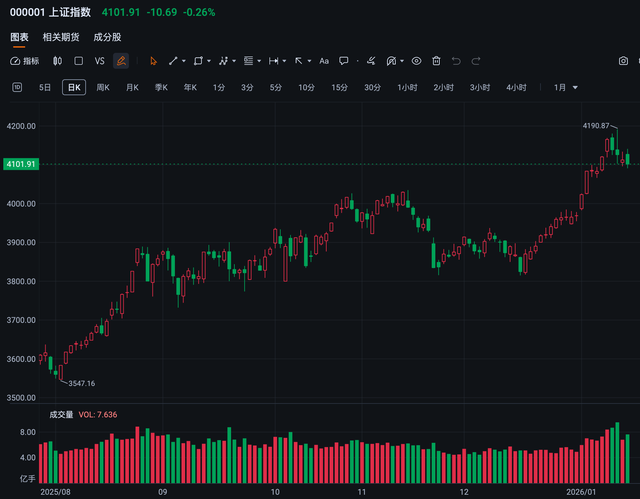
Task: Toggle drawings visibility with the eye icon
Action: pos(416,61)
